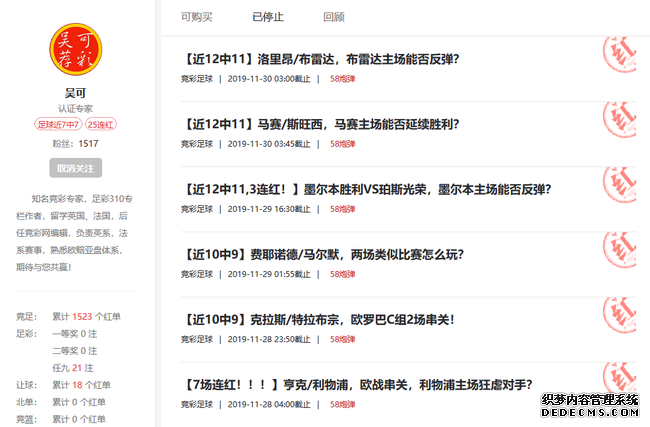The height and width of the screenshot is (427, 650).
Task: Click 58炮弹 price in 克拉斯/特拉布宗 row
Action: click(342, 339)
